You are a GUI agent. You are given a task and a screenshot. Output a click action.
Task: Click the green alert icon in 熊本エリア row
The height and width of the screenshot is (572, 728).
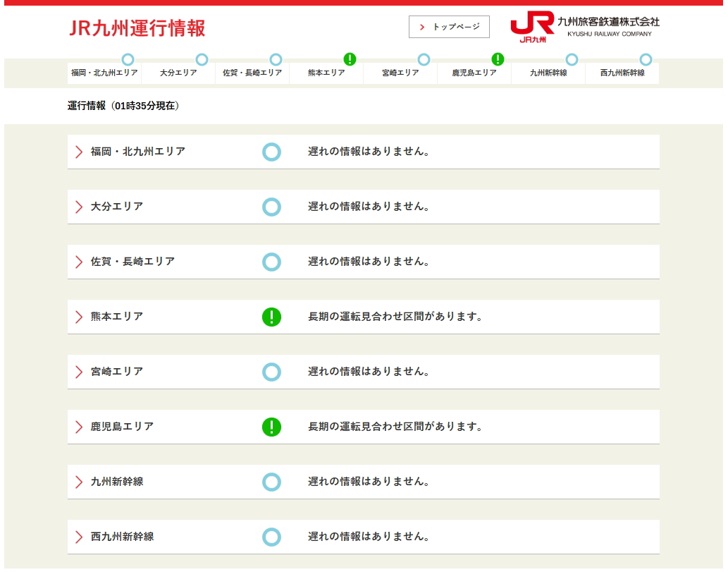271,317
